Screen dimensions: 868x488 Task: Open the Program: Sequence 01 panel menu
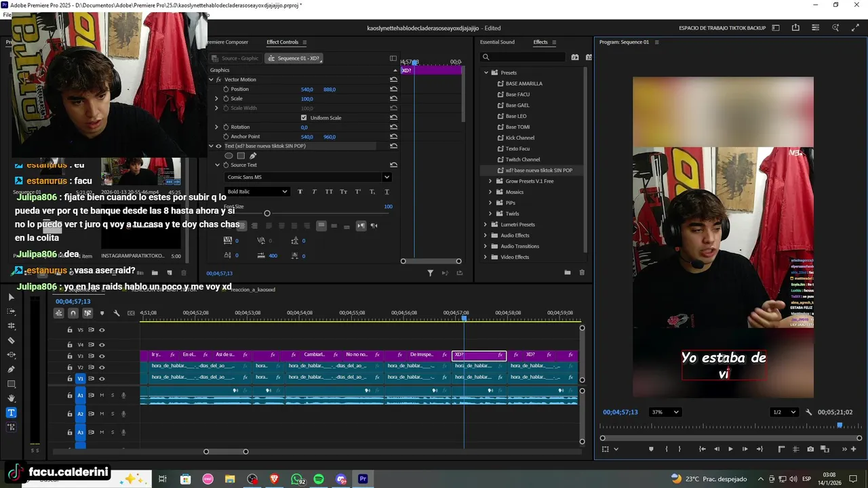(x=656, y=42)
